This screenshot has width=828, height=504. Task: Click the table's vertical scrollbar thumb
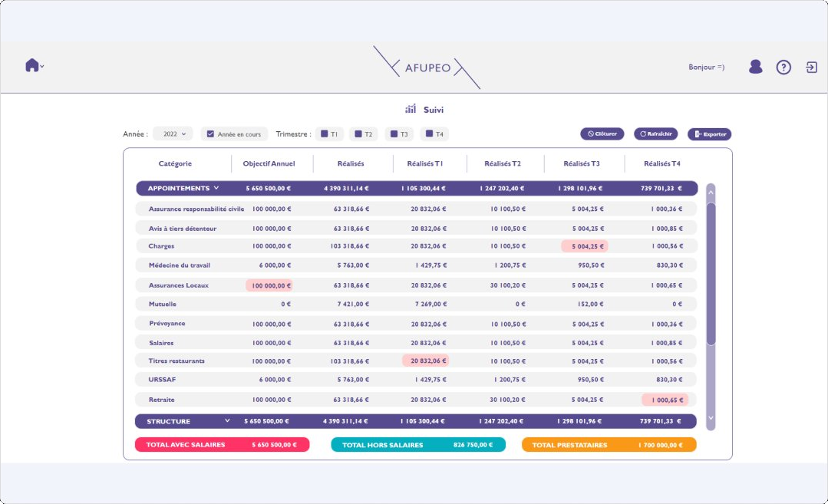pyautogui.click(x=711, y=273)
